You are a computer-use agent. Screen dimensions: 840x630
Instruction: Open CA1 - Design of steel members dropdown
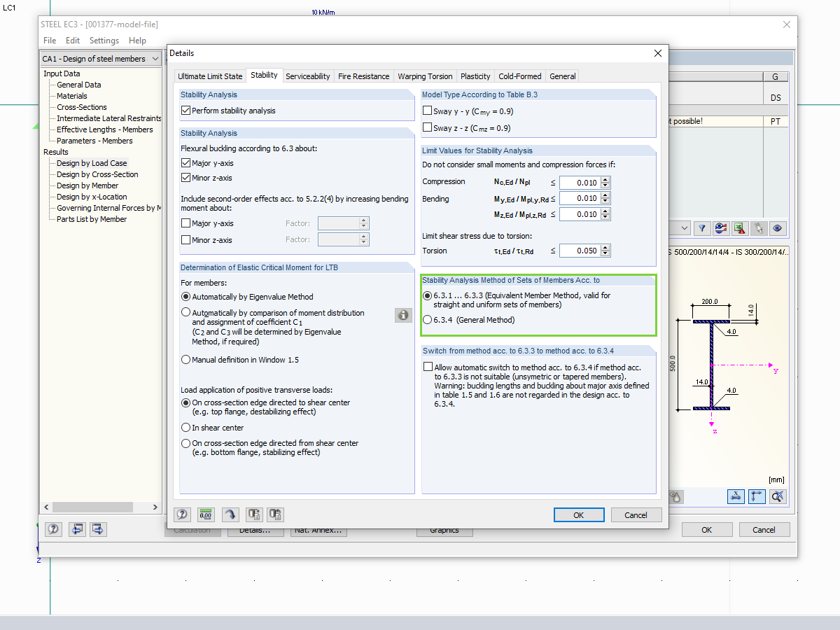[x=155, y=59]
